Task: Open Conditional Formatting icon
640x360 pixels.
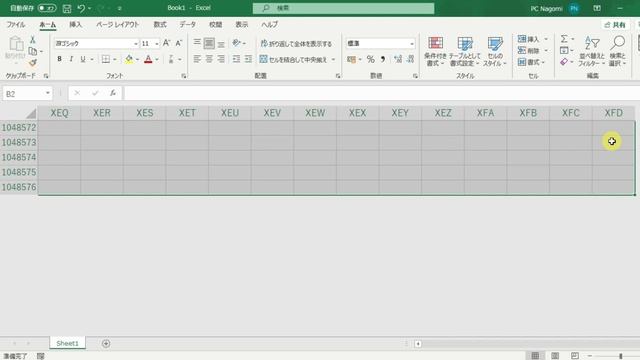Action: (x=436, y=43)
